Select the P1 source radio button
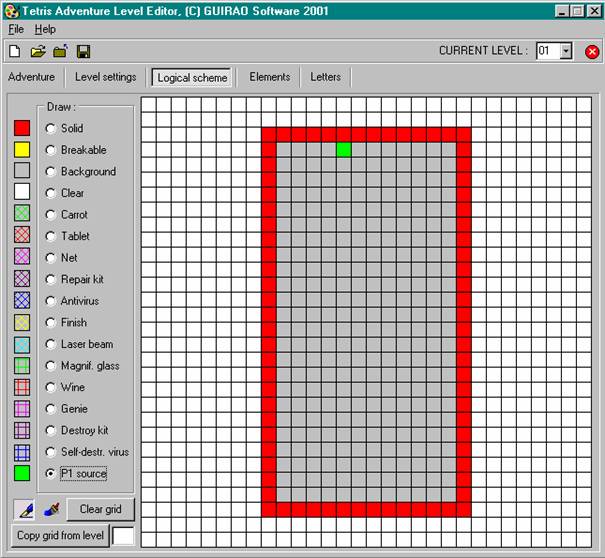 pyautogui.click(x=51, y=473)
